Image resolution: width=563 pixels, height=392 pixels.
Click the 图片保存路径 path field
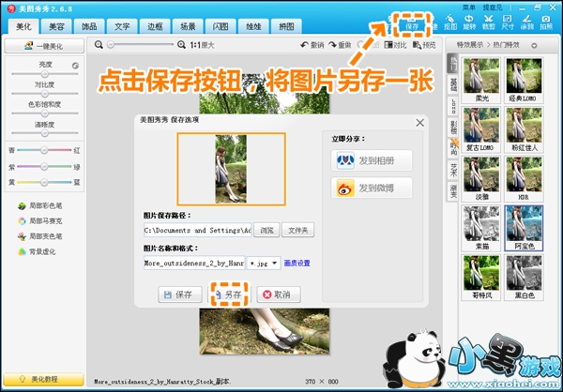click(198, 230)
